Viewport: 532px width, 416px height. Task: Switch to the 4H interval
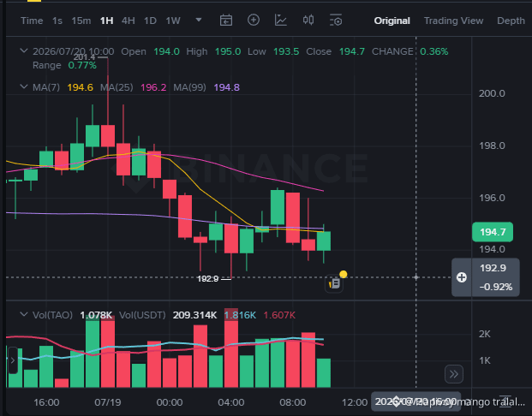[129, 21]
